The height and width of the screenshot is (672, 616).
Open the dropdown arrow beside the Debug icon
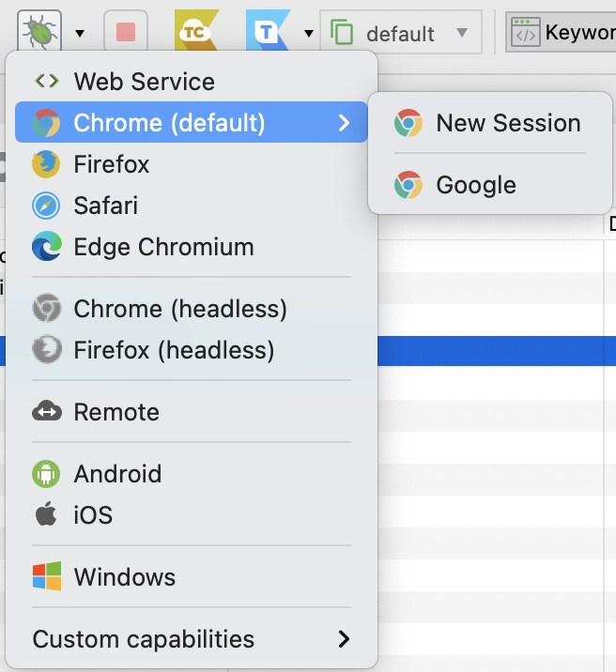(x=80, y=34)
